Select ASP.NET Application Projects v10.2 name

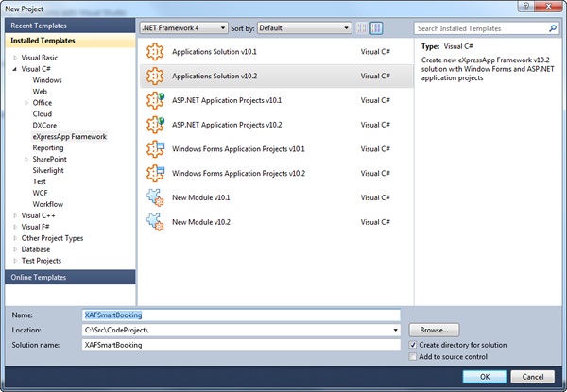pos(227,125)
